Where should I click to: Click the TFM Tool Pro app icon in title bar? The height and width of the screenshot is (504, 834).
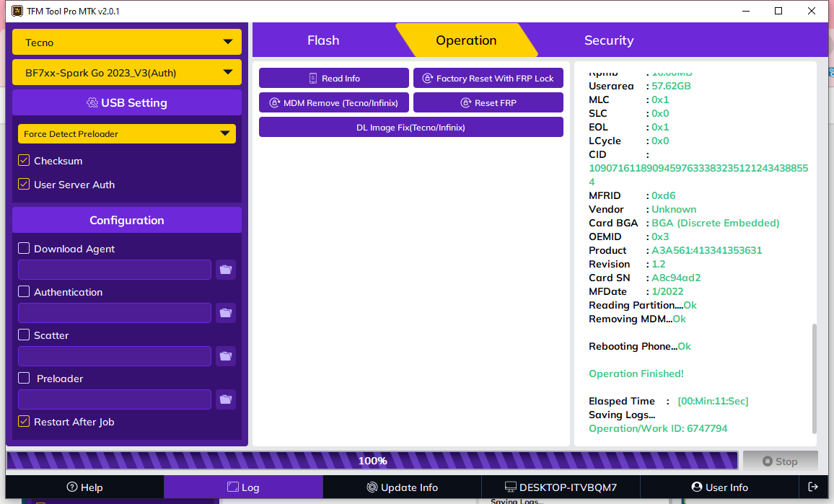(17, 11)
